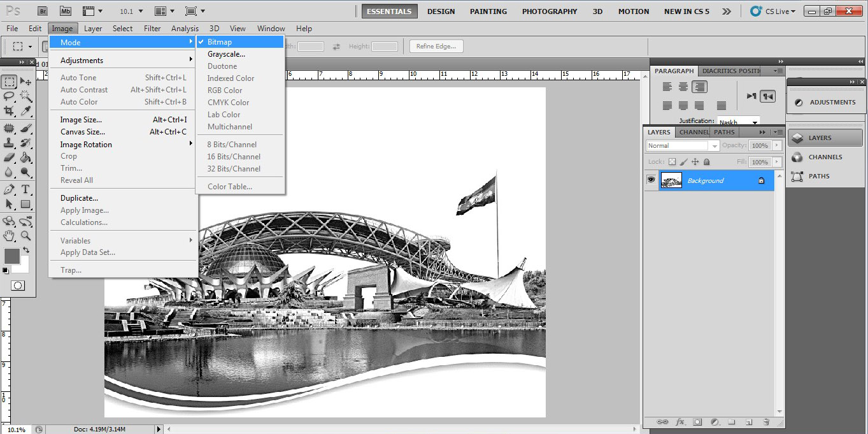Switch to the Channels tab
This screenshot has width=868, height=434.
click(694, 132)
